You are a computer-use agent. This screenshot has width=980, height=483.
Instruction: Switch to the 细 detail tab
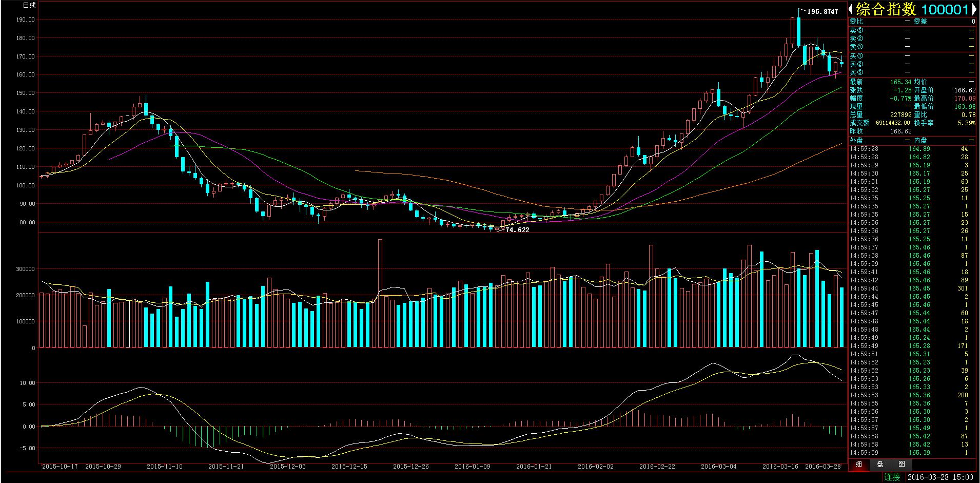tap(858, 465)
